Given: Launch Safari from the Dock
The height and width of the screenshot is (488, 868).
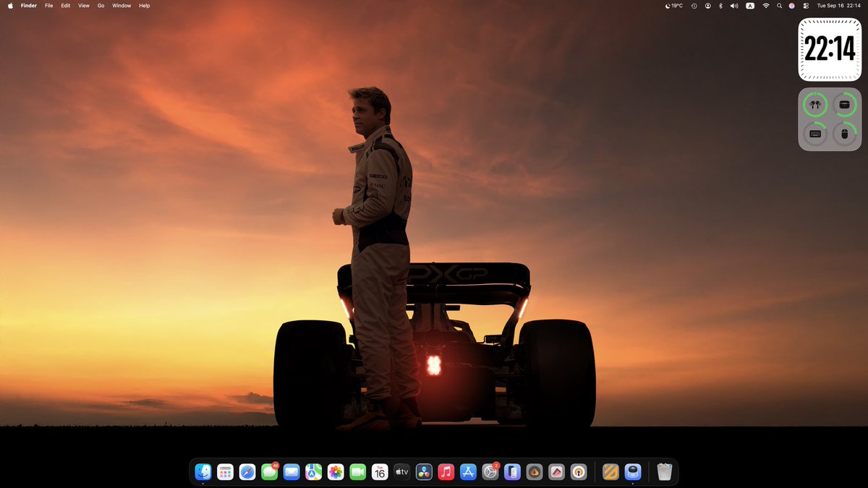Looking at the screenshot, I should click(247, 472).
